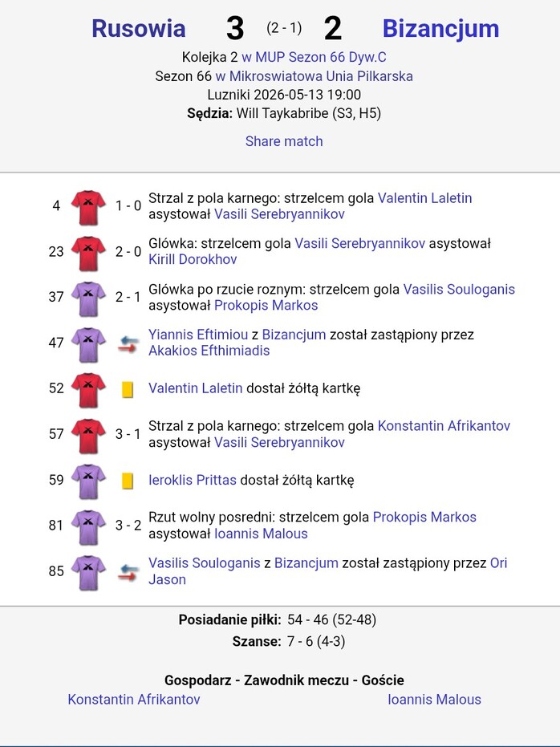Click the substitution arrows icon at minute 47

click(128, 344)
